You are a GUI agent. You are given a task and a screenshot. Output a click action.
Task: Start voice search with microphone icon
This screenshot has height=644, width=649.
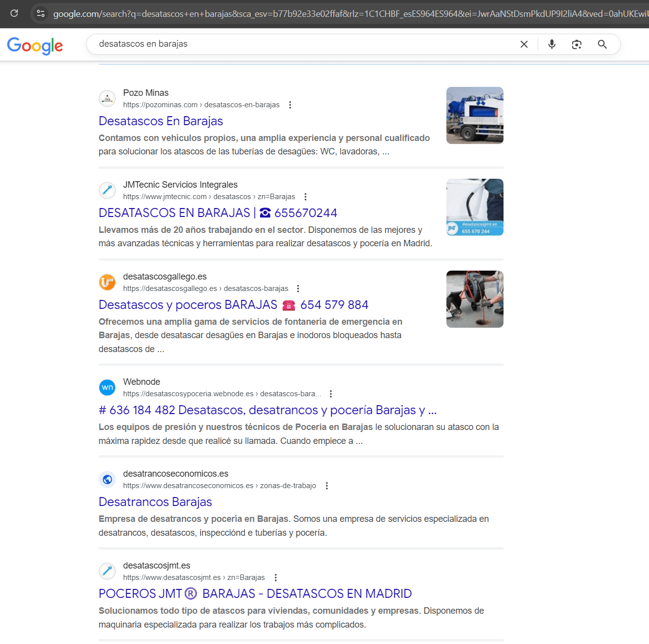[552, 44]
